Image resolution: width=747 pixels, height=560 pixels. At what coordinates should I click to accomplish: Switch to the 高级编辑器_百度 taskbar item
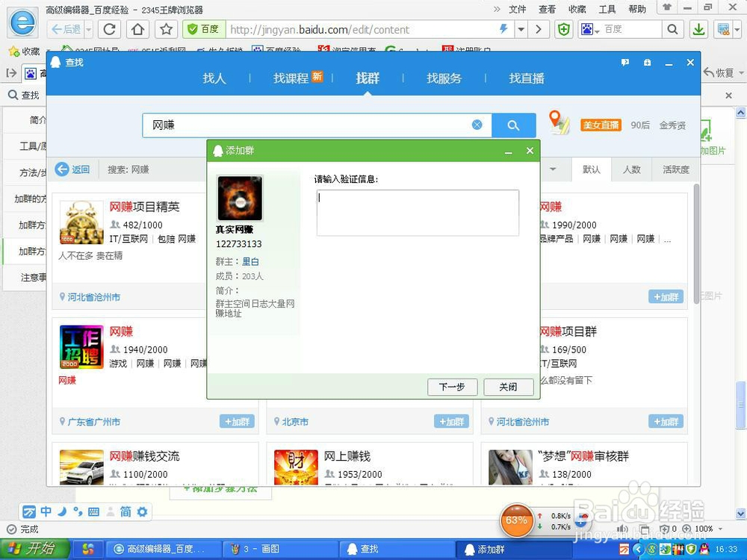pos(164,549)
